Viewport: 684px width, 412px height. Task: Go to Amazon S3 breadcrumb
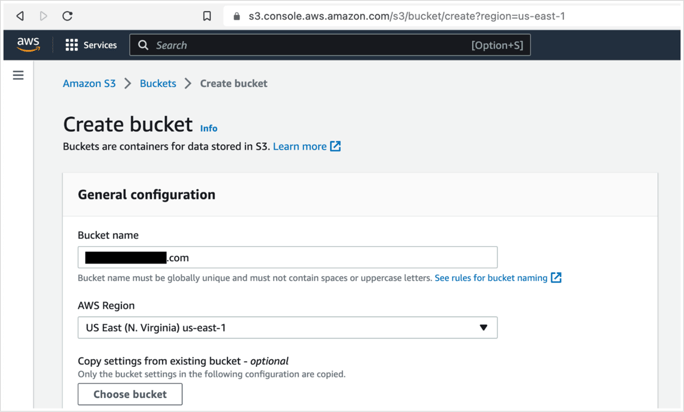click(x=89, y=84)
